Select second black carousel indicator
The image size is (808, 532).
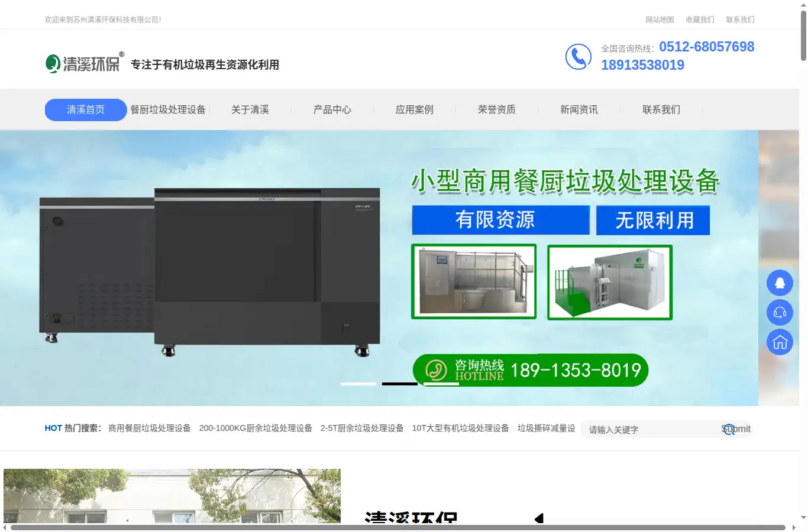(400, 384)
